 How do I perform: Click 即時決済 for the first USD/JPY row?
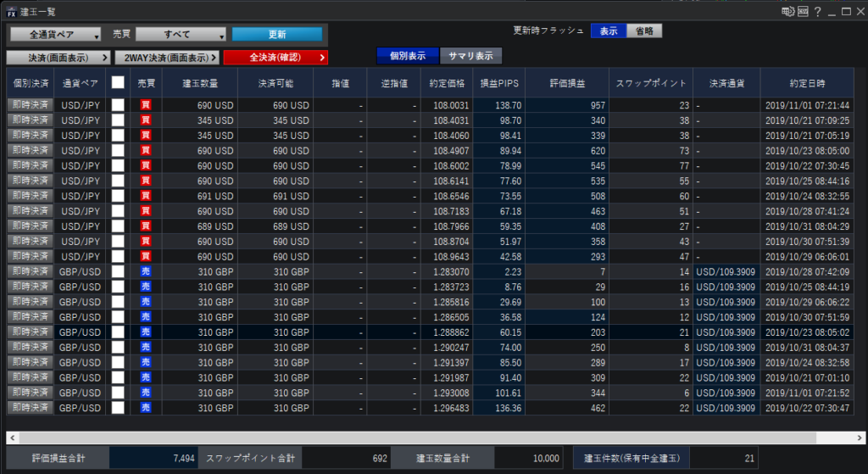click(30, 104)
